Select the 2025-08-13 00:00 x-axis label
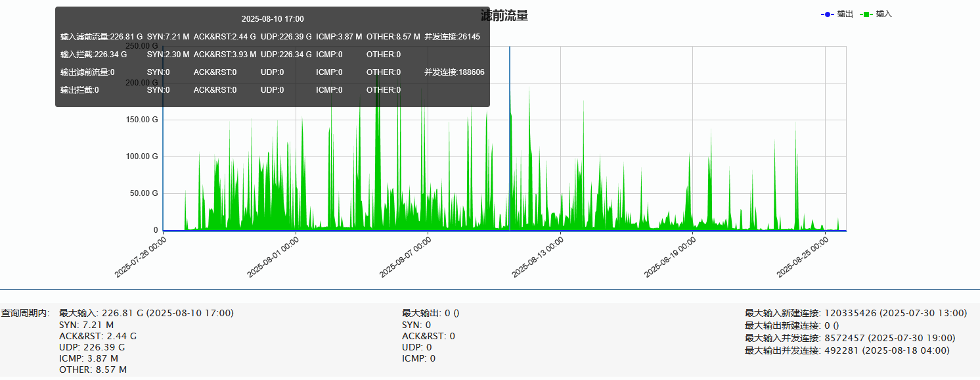 coord(538,257)
